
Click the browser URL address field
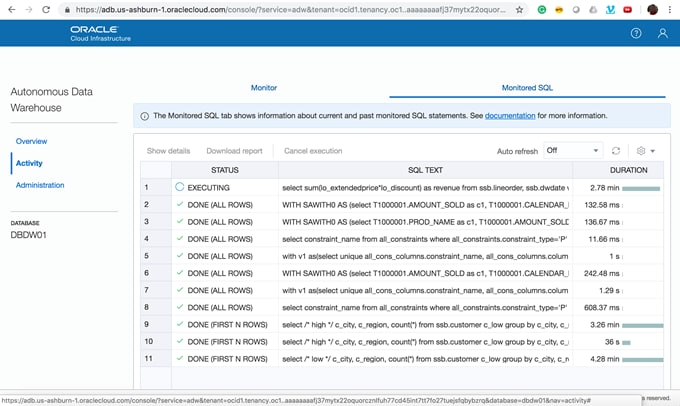pos(290,10)
